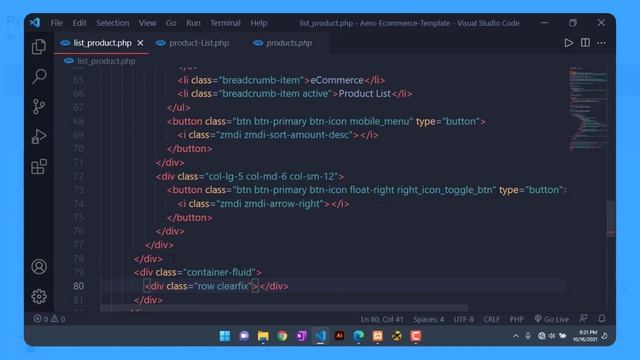Open the Accounts menu icon

coord(39,267)
